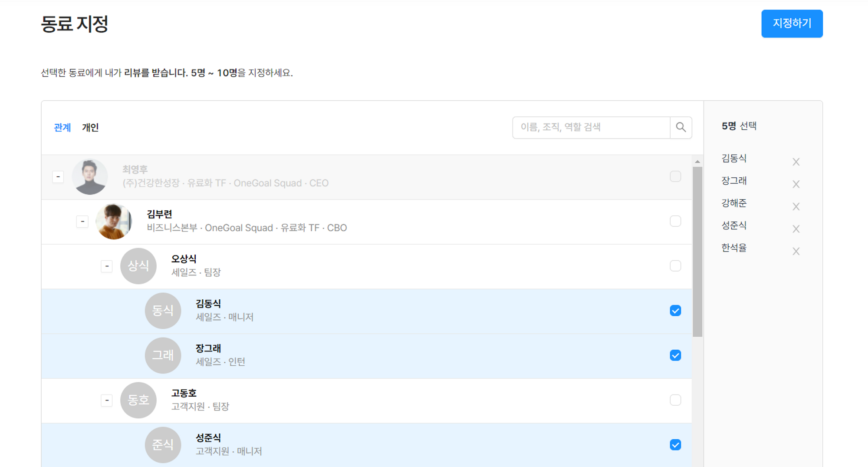The image size is (868, 467).
Task: Click 장그래 avatar circle labeled 그래
Action: 163,355
